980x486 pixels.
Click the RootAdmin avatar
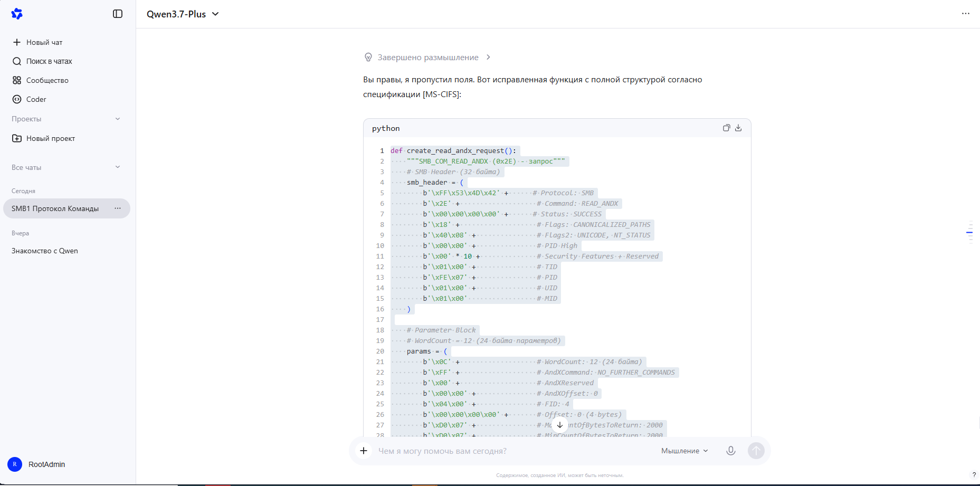pyautogui.click(x=15, y=464)
